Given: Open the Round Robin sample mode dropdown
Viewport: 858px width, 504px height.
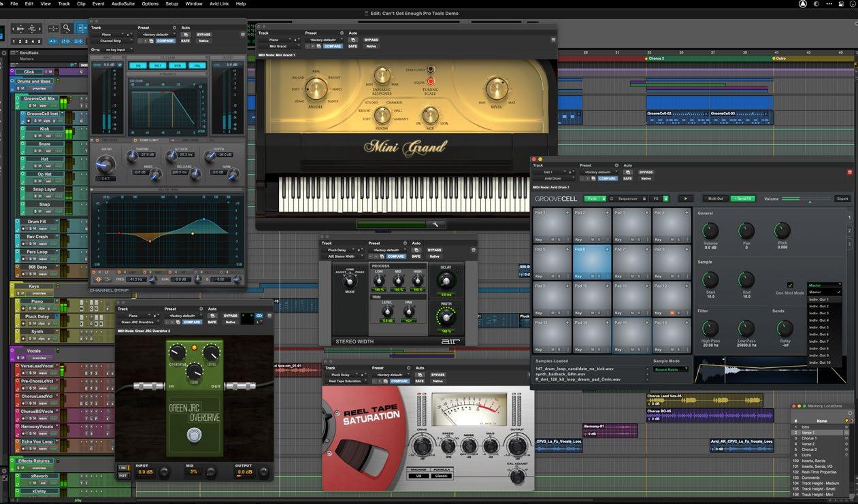Looking at the screenshot, I should [671, 369].
